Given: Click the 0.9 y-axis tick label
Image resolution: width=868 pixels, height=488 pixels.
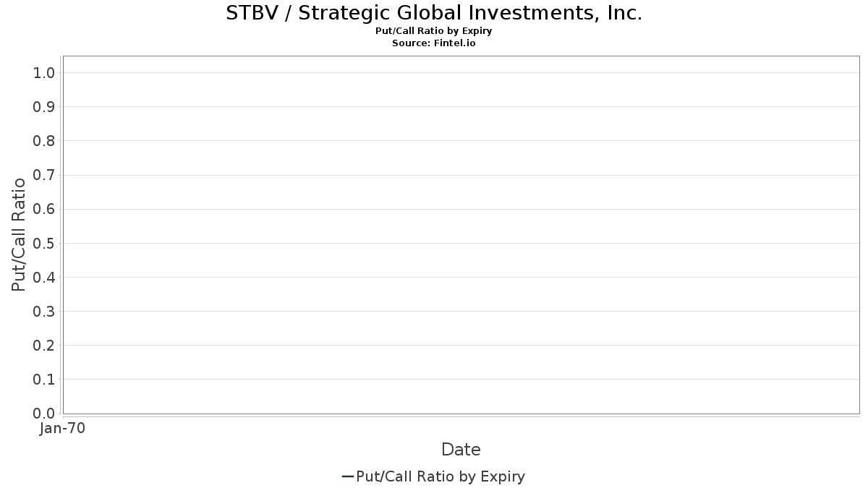Looking at the screenshot, I should 44,106.
